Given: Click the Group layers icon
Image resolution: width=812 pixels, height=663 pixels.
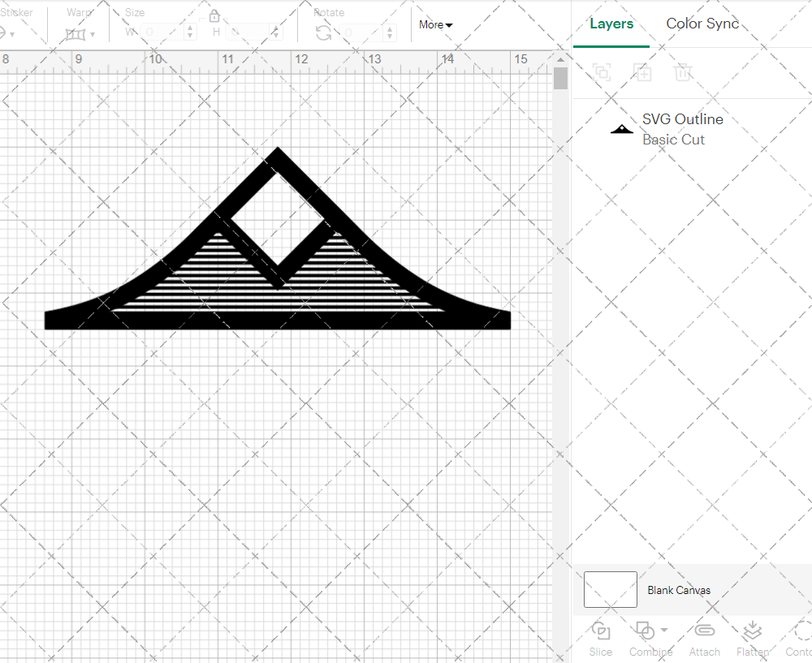Looking at the screenshot, I should (x=602, y=73).
